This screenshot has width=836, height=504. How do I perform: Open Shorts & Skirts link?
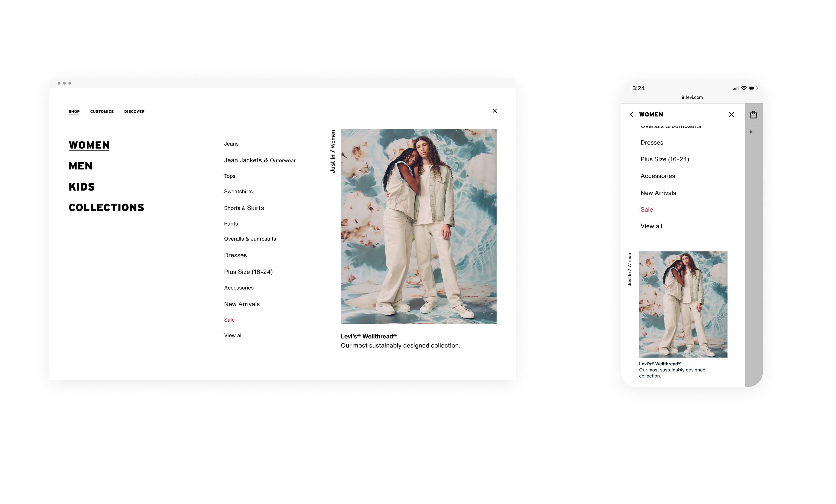point(243,208)
